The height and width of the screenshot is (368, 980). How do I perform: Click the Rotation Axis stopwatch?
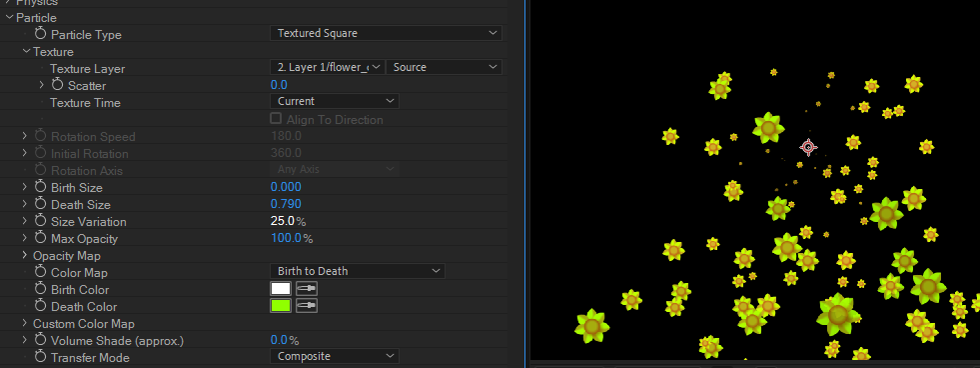tap(41, 170)
